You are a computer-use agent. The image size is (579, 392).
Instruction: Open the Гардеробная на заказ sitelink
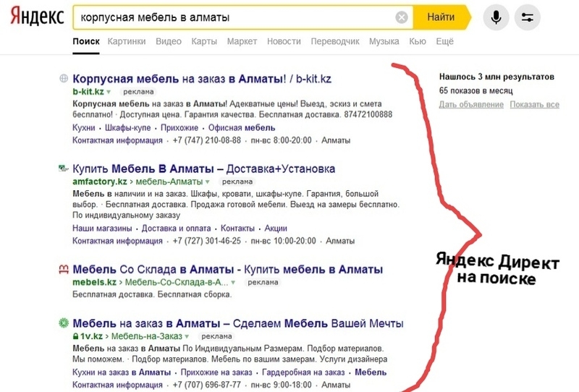(x=303, y=372)
